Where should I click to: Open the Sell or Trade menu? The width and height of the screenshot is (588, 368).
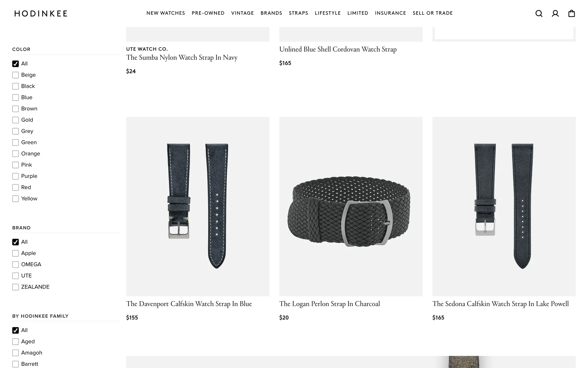(x=432, y=13)
